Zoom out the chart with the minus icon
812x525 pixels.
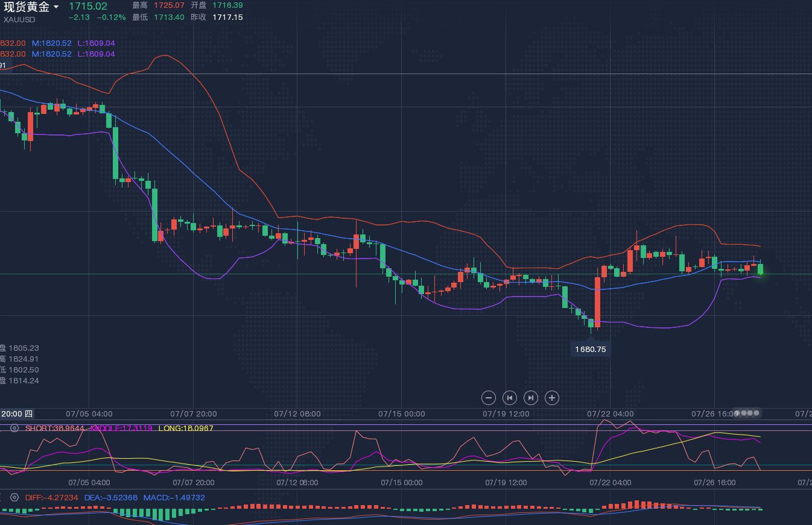[x=489, y=397]
